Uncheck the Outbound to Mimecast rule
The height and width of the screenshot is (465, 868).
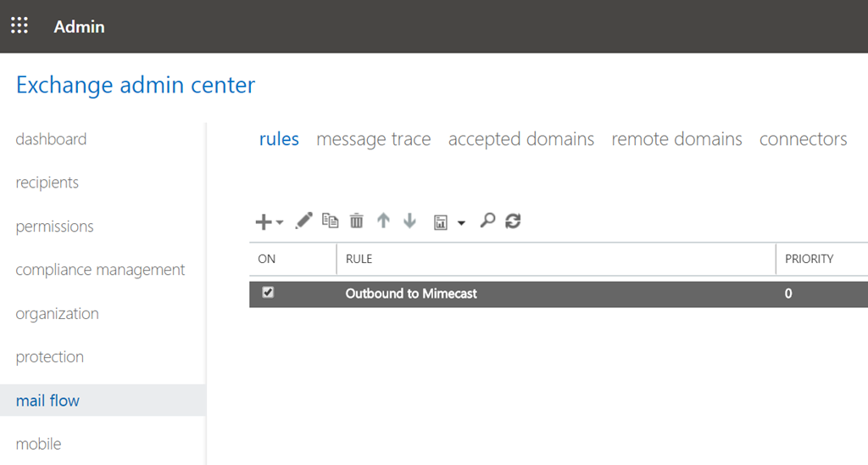point(268,292)
